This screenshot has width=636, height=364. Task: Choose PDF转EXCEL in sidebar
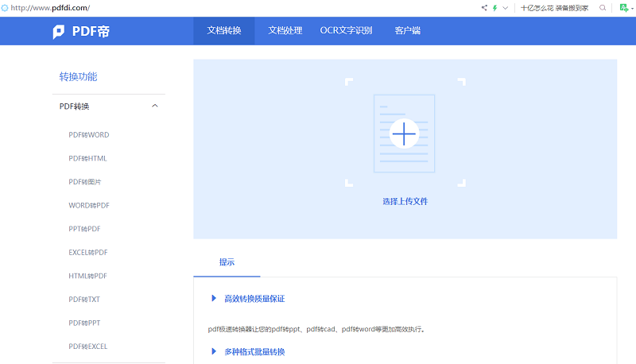click(88, 347)
